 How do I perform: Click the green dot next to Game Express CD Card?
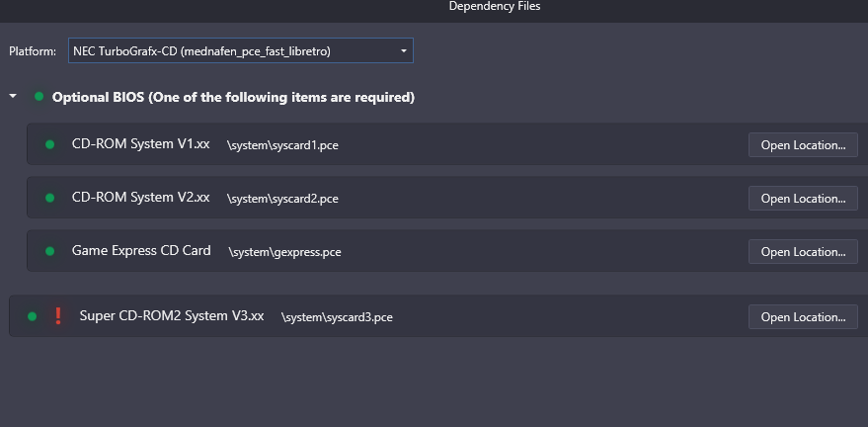coord(49,251)
